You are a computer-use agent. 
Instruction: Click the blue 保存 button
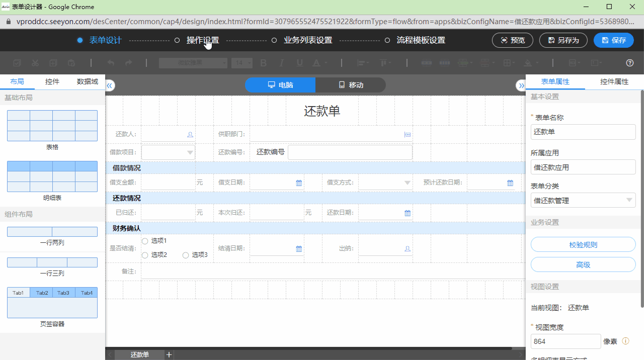pos(613,40)
